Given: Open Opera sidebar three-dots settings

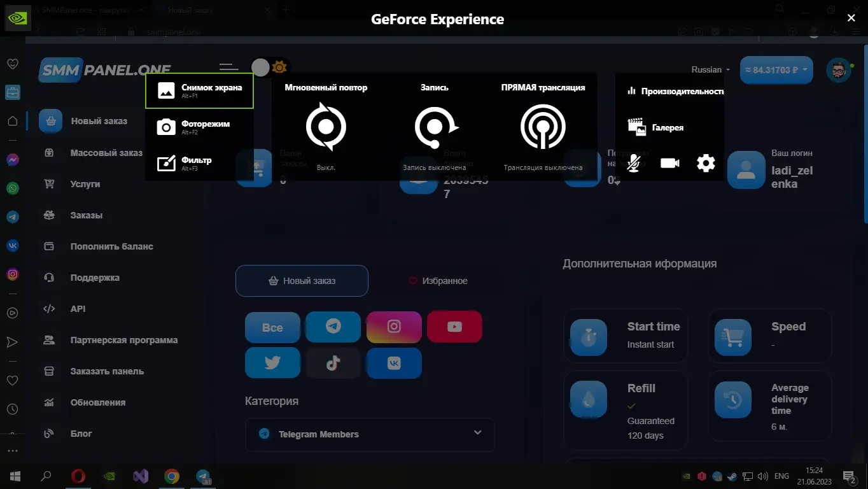Looking at the screenshot, I should [12, 451].
